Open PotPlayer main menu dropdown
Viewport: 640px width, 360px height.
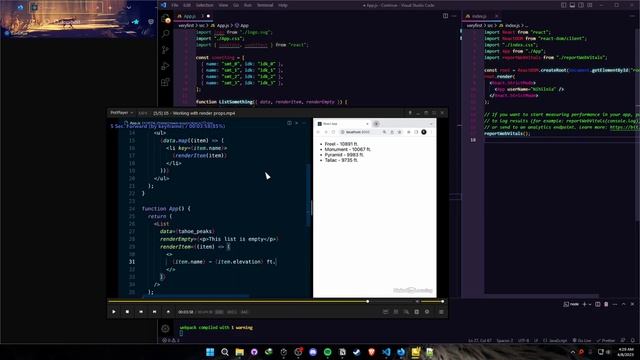pos(122,113)
